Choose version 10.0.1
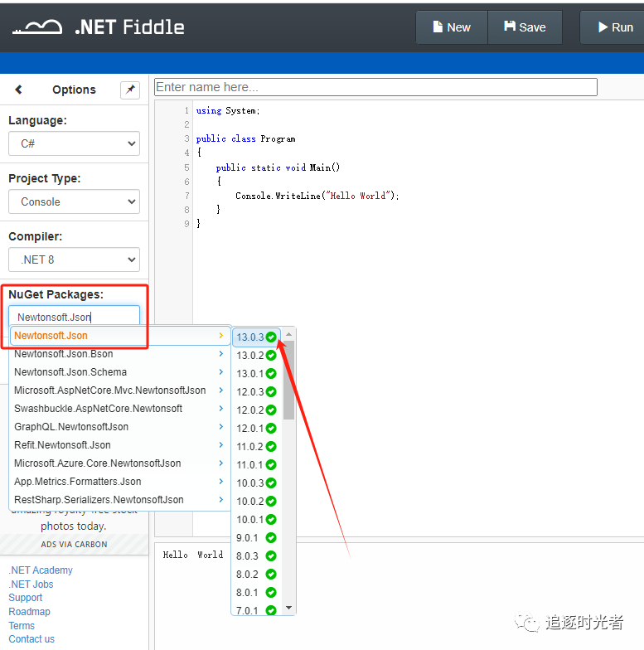The height and width of the screenshot is (650, 644). coord(257,519)
